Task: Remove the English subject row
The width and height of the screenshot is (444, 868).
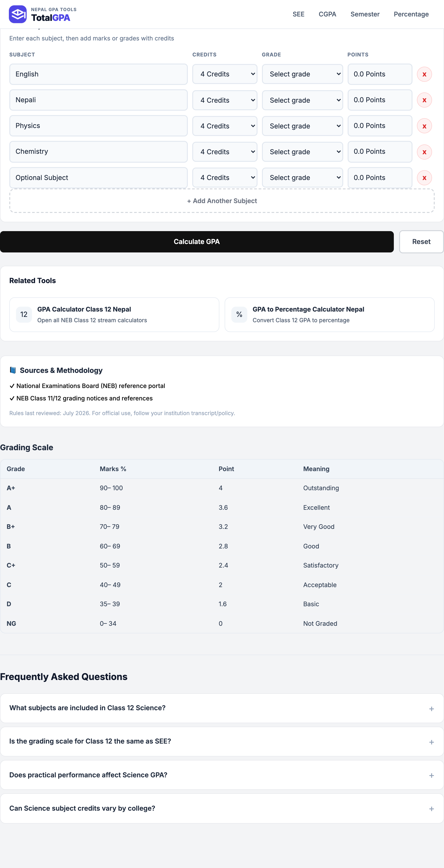Action: [x=424, y=74]
